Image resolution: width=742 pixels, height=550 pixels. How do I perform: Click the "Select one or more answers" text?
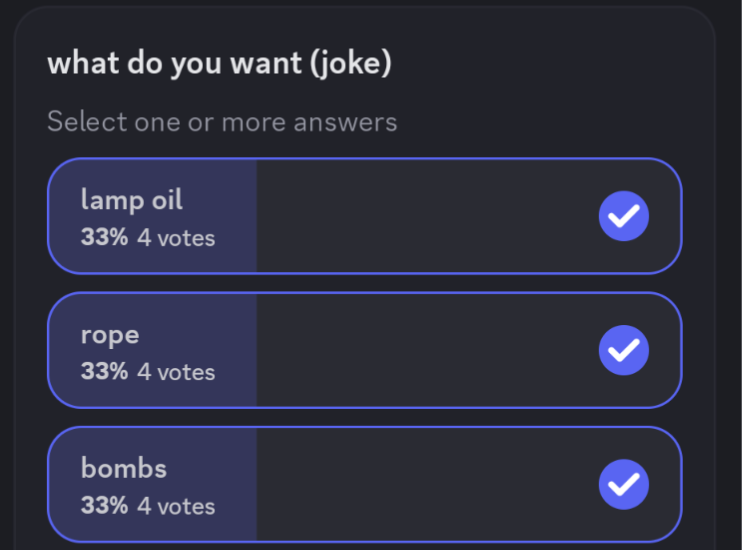(x=222, y=122)
